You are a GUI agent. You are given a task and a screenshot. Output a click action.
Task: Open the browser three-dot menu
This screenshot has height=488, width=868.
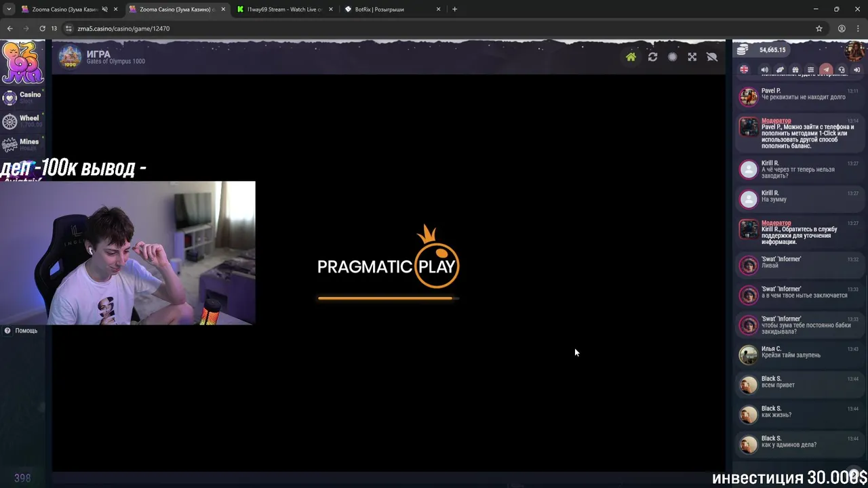point(858,28)
